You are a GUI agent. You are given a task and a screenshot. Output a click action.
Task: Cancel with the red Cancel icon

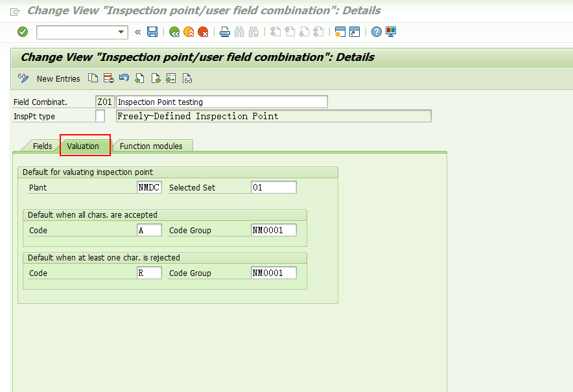pyautogui.click(x=203, y=32)
